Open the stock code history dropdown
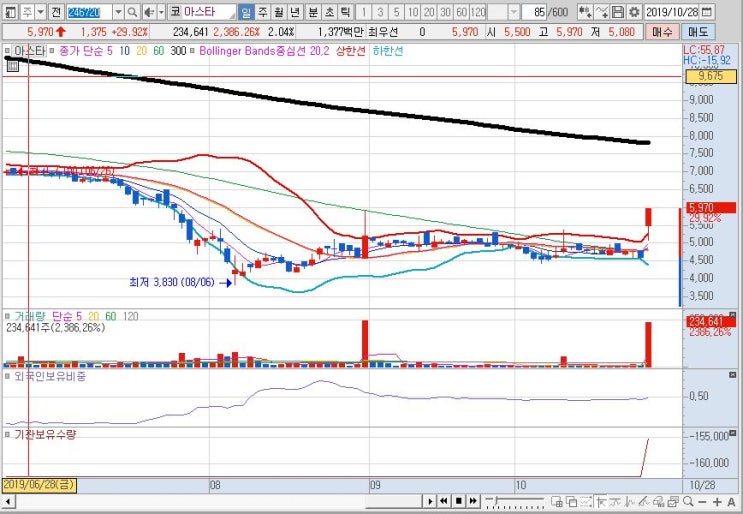743x514 pixels. click(x=118, y=12)
